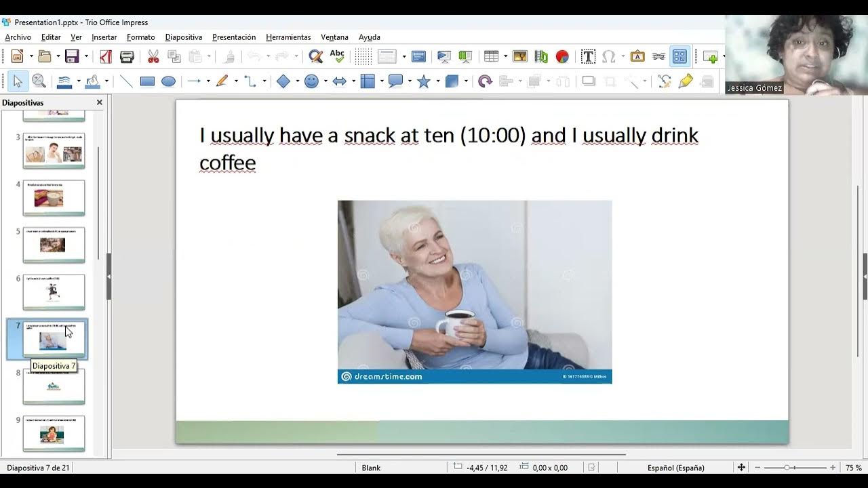Create a new document with the New icon
The image size is (868, 488).
click(18, 57)
